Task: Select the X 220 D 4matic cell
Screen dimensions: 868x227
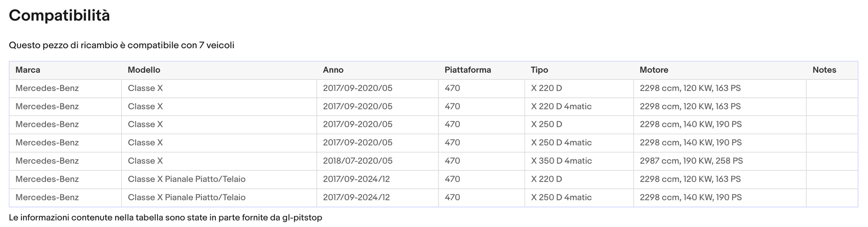Action: [561, 107]
